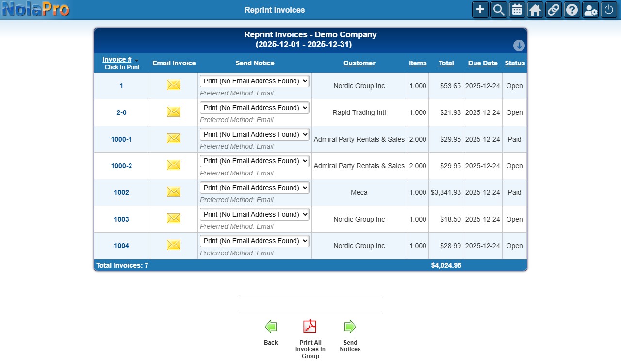Screen dimensions: 621x364
Task: Email invoice 1002 envelope icon
Action: (174, 192)
